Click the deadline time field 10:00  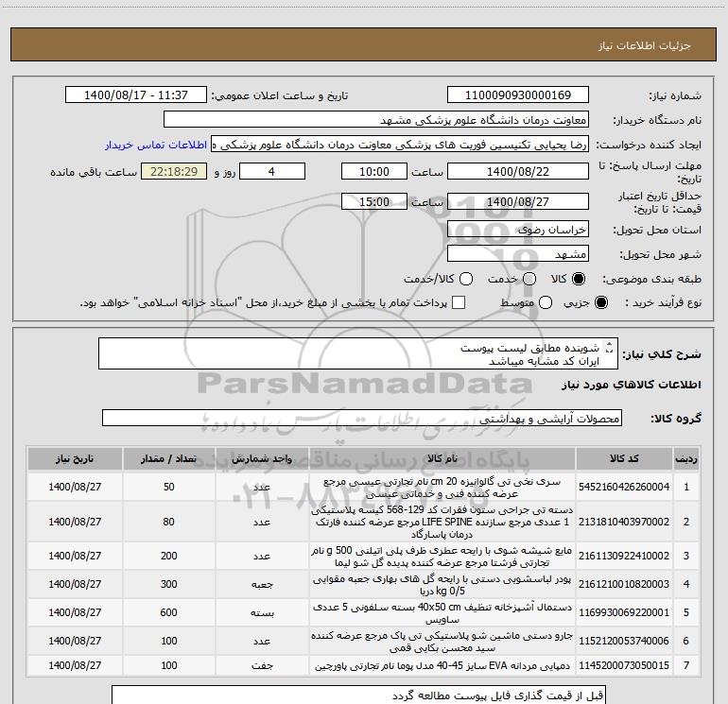pos(374,171)
